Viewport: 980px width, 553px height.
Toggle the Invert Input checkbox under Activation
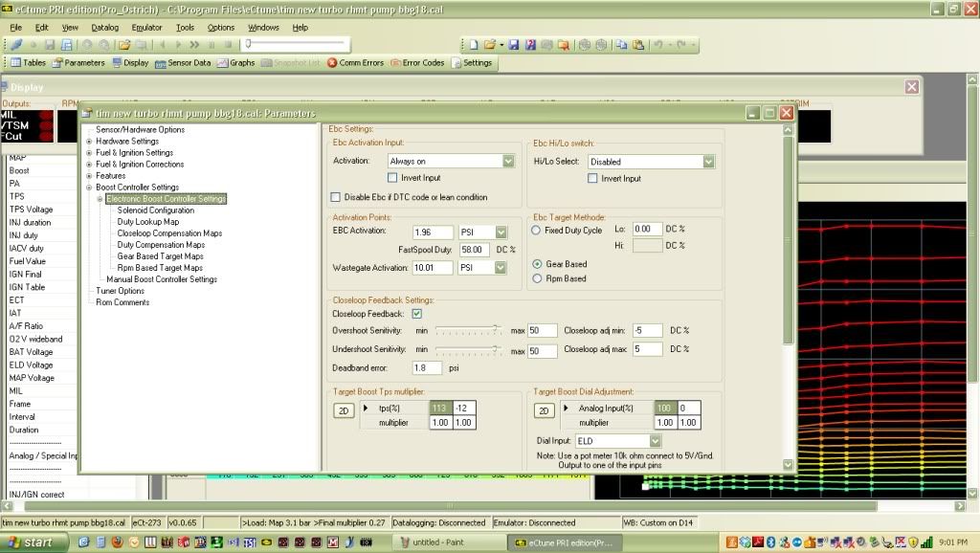(391, 177)
